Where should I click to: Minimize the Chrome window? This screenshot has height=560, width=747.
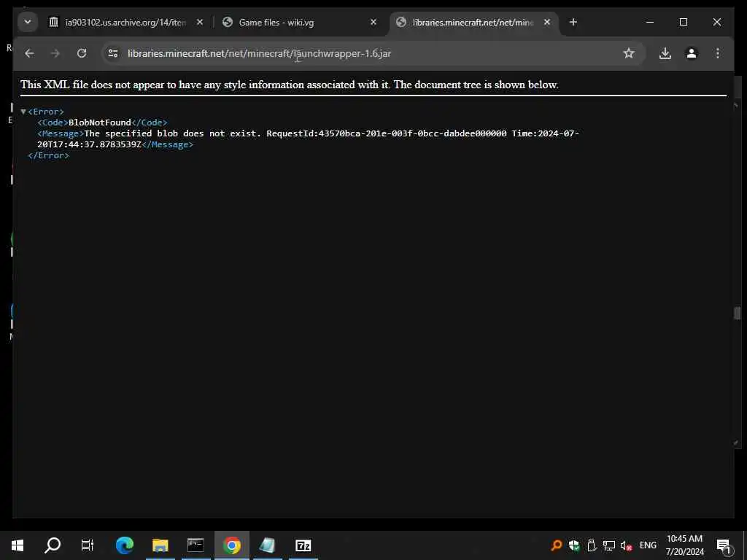(650, 22)
